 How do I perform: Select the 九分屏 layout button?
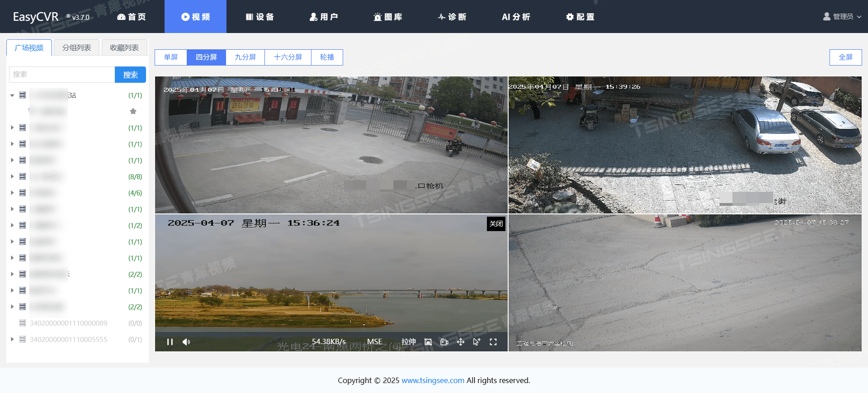[245, 57]
